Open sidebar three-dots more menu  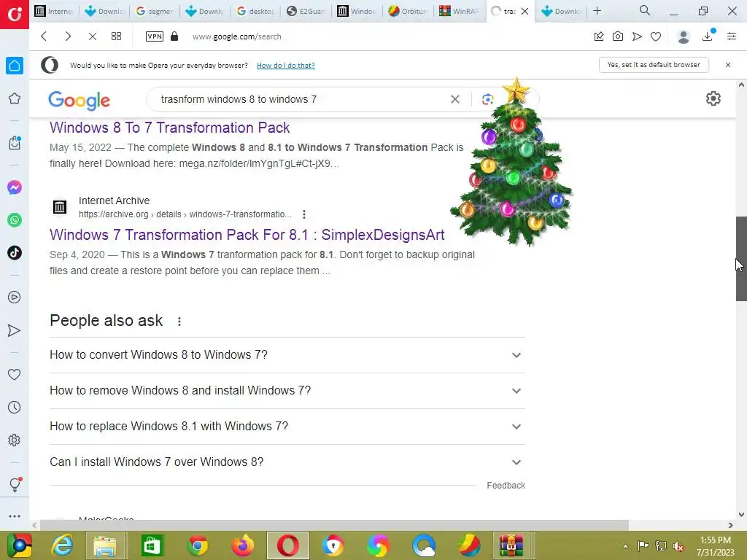(x=15, y=516)
